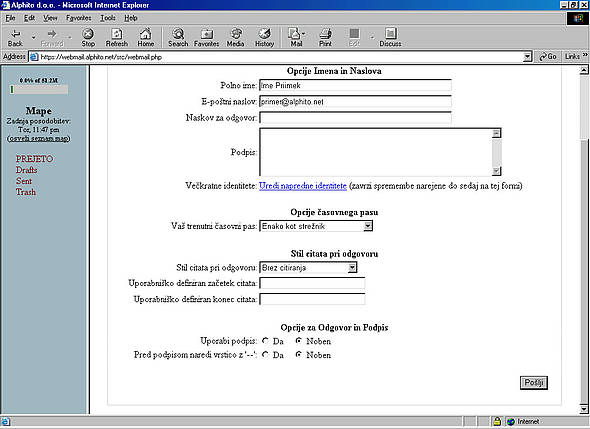This screenshot has width=590, height=429.
Task: Show History toolbar icon
Action: click(x=265, y=37)
